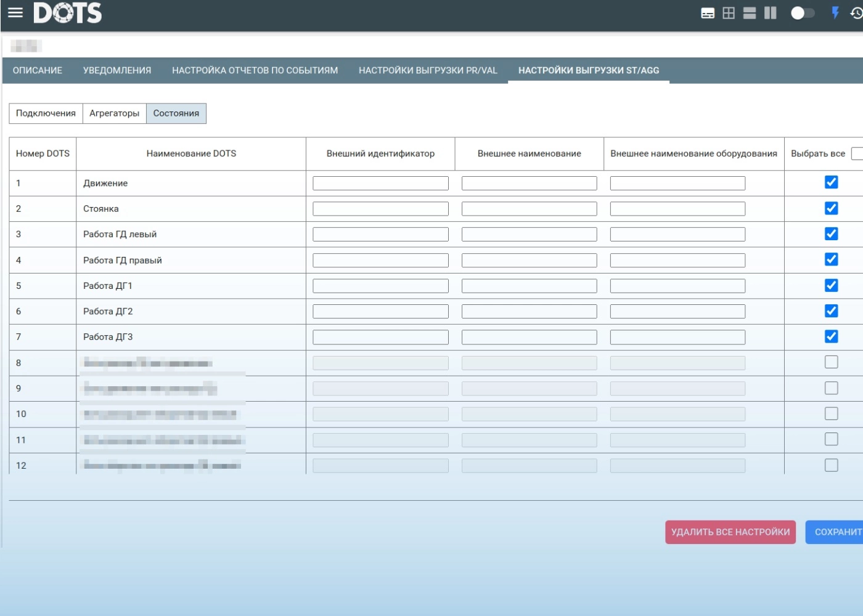This screenshot has width=863, height=616.
Task: Switch to the Подключения sub-tab
Action: click(46, 113)
